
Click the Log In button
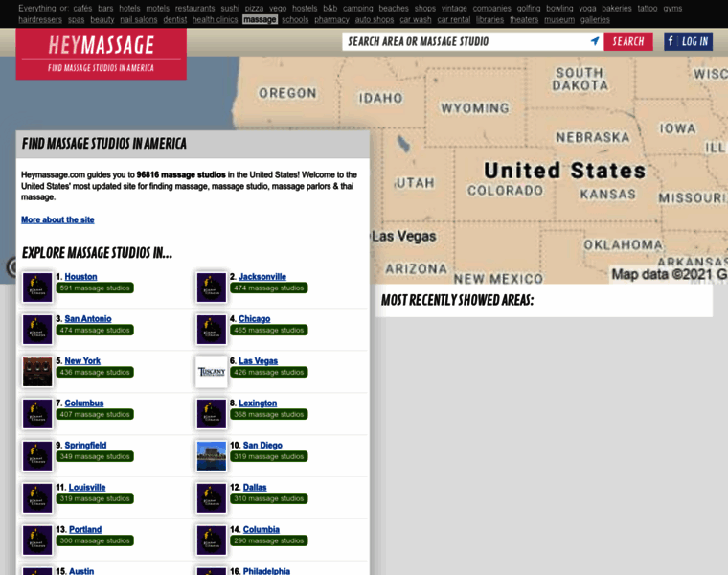(x=694, y=41)
